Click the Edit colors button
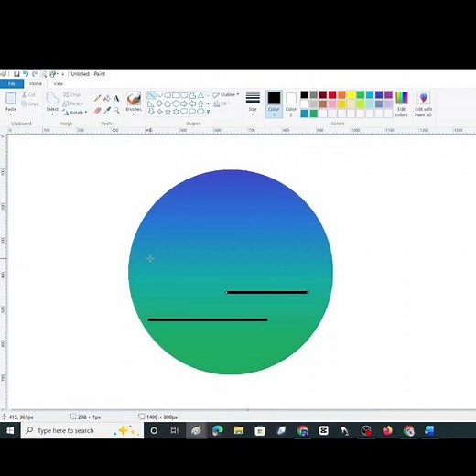The width and height of the screenshot is (476, 476). click(402, 104)
